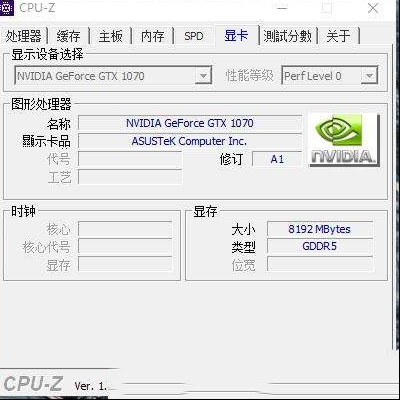Click the disabled maximize button
400x400 pixels.
[327, 8]
